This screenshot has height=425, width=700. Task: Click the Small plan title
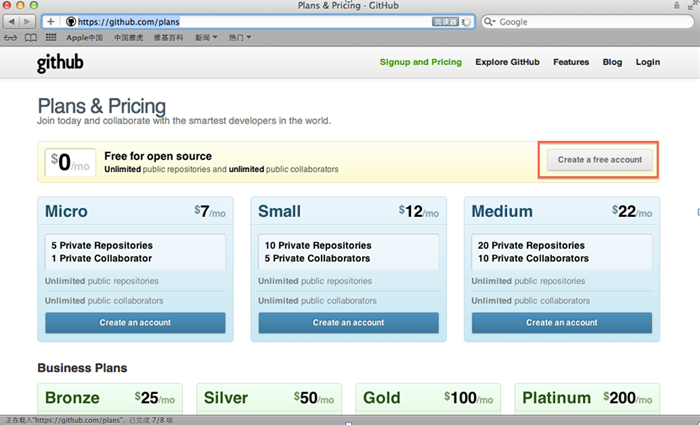(279, 211)
